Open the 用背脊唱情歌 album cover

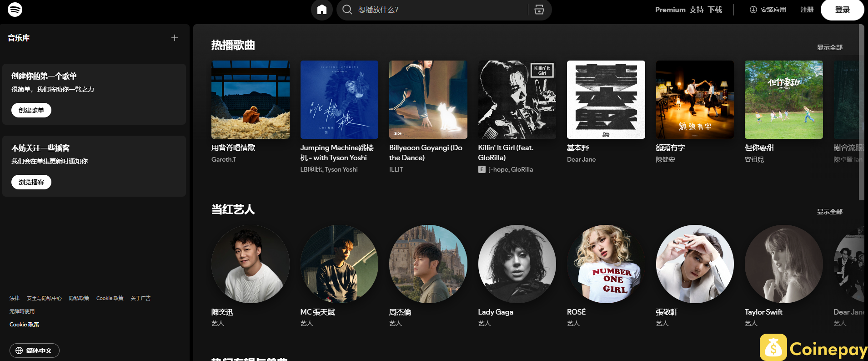(x=251, y=100)
